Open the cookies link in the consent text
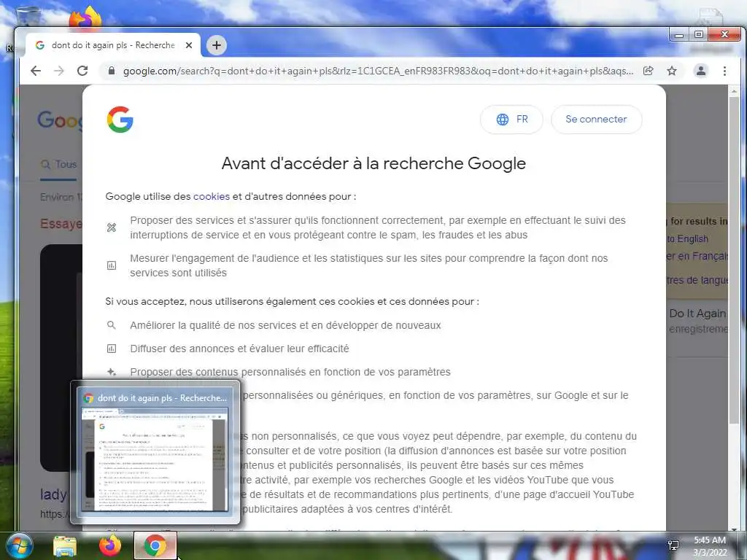This screenshot has width=747, height=560. coord(212,196)
